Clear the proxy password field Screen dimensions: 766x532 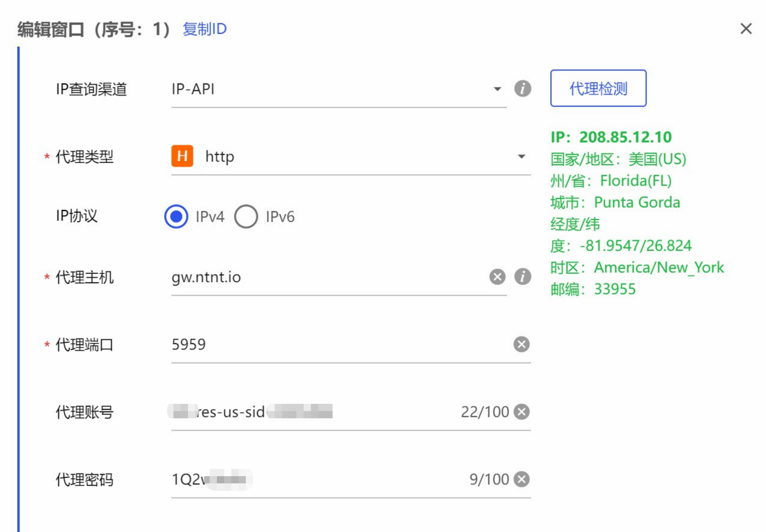click(x=521, y=479)
